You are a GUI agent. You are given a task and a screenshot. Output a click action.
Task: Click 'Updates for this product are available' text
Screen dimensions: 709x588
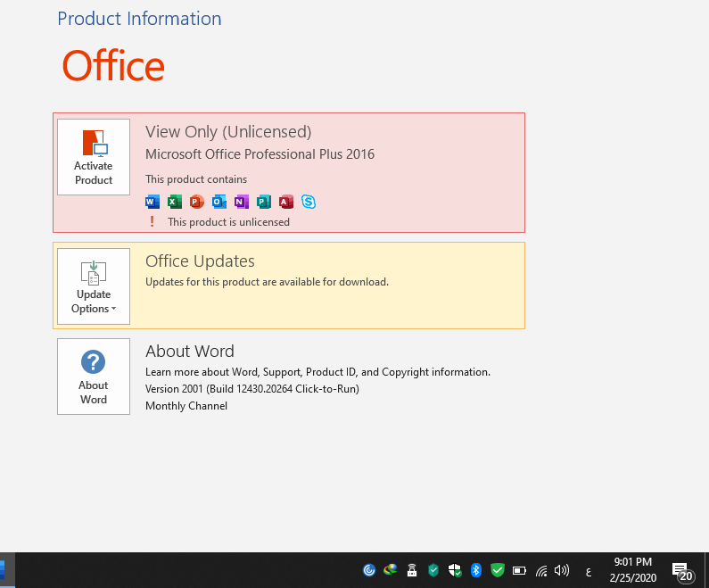(267, 282)
